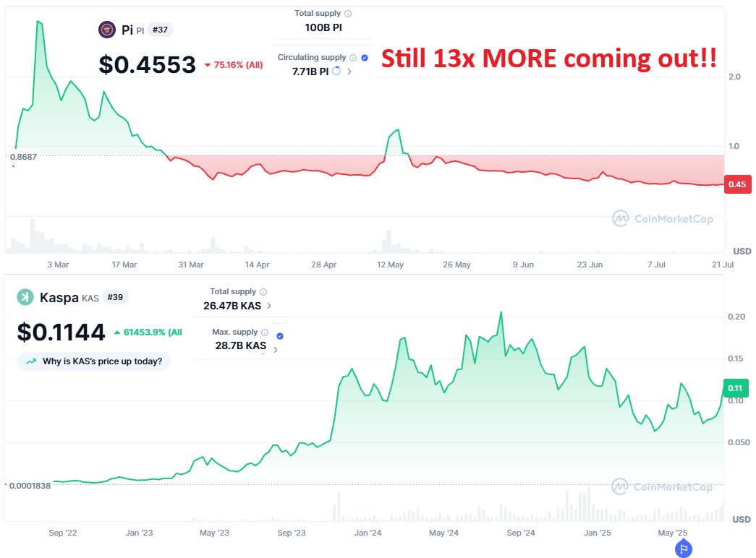The image size is (756, 558).
Task: Click Kaspa change 61453.9% (All
Action: click(148, 332)
